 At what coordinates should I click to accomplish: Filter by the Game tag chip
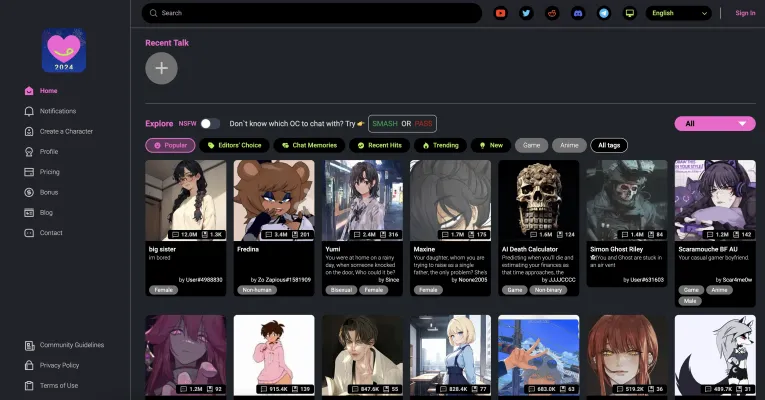click(531, 145)
